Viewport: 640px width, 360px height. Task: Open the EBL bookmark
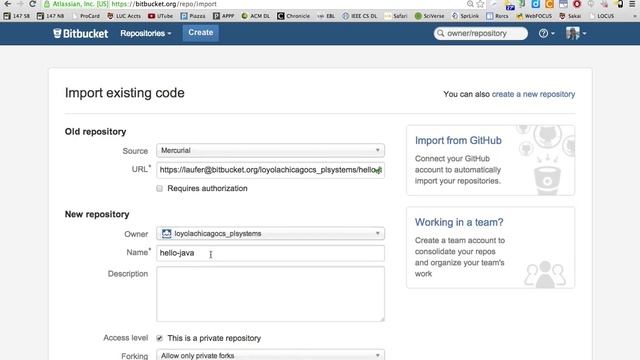click(x=326, y=16)
